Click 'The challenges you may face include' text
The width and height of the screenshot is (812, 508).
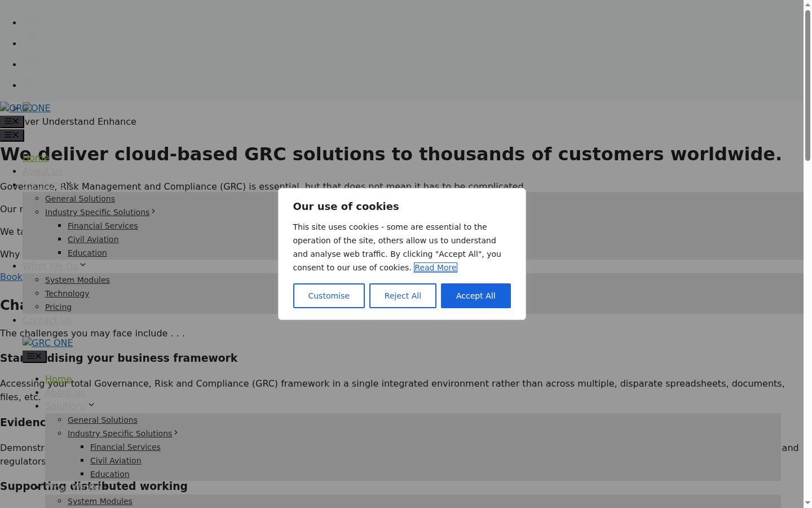pyautogui.click(x=92, y=333)
